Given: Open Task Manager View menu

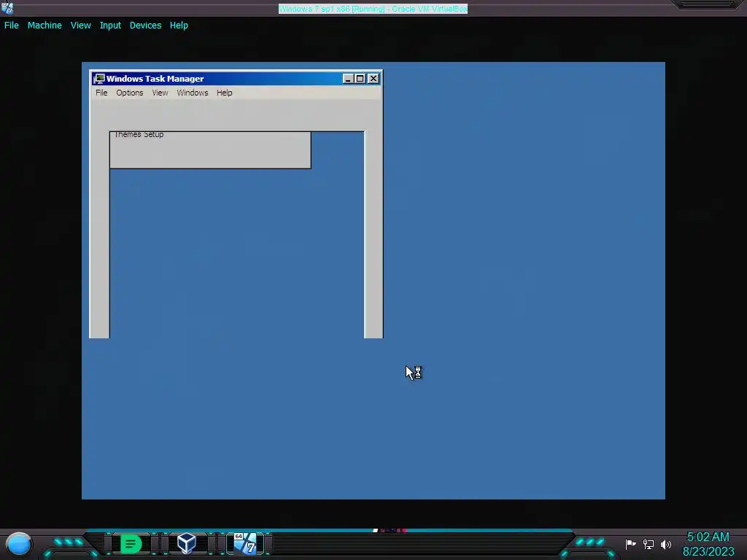Looking at the screenshot, I should [x=160, y=93].
